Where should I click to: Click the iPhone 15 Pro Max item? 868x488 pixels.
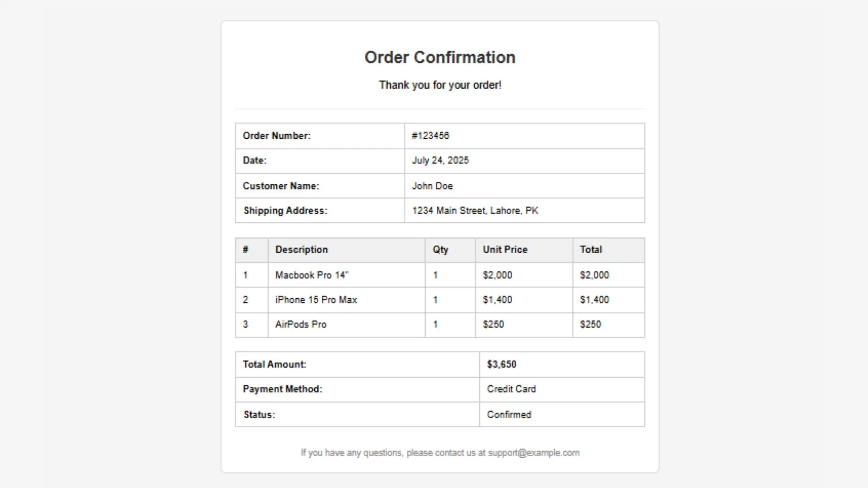316,300
